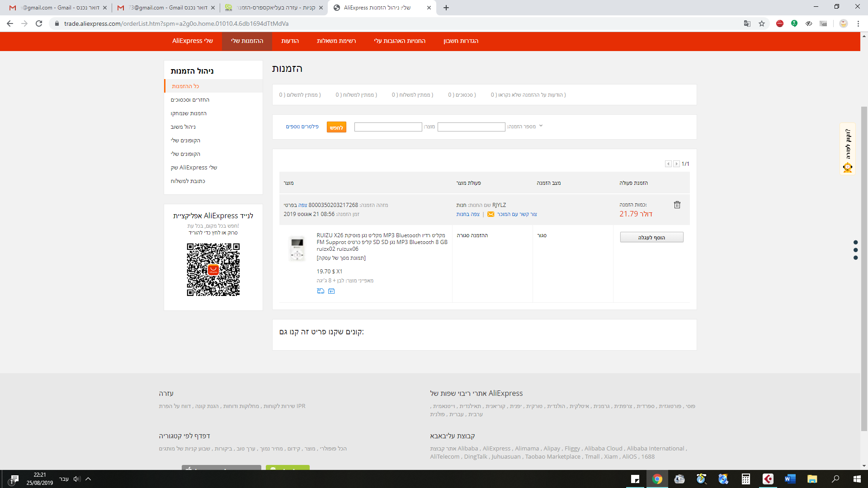Expand the additional filters option
868x488 pixels.
pyautogui.click(x=302, y=127)
